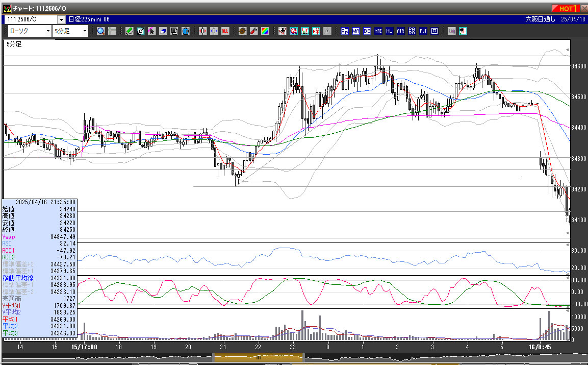Click the grey warning alert icon

pos(327,31)
